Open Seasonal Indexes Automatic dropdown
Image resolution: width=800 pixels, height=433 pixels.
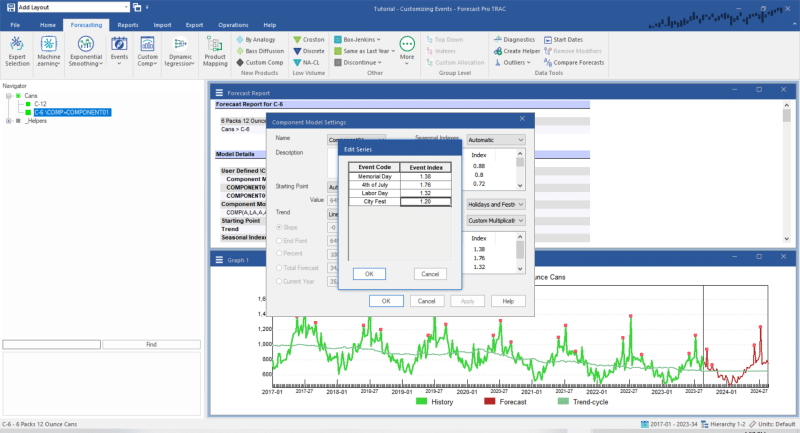coord(496,140)
